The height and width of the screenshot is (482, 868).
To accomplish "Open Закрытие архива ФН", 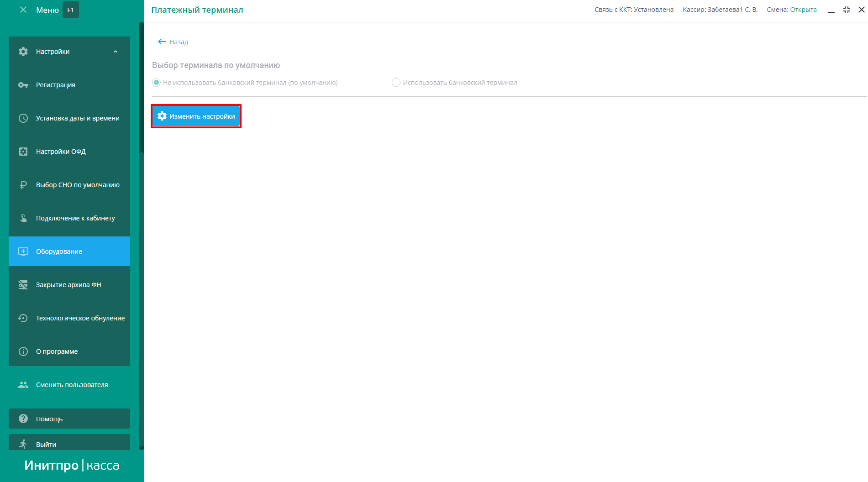I will pyautogui.click(x=69, y=285).
